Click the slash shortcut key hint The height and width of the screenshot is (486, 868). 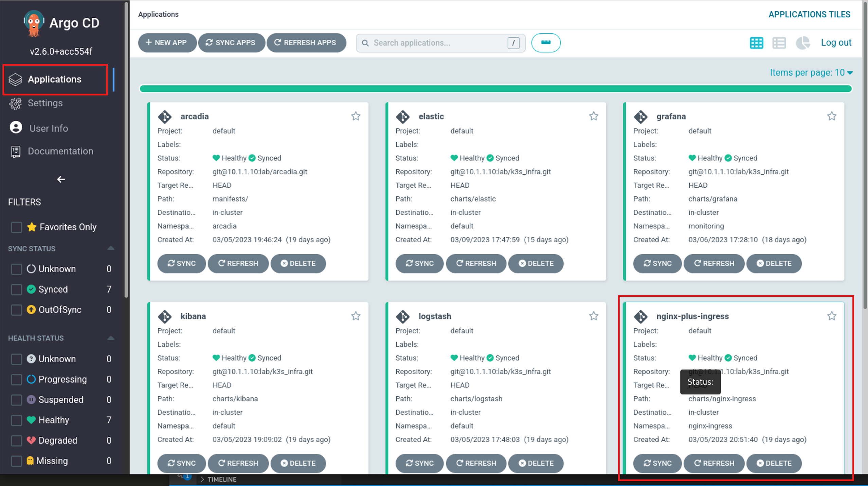click(x=513, y=43)
